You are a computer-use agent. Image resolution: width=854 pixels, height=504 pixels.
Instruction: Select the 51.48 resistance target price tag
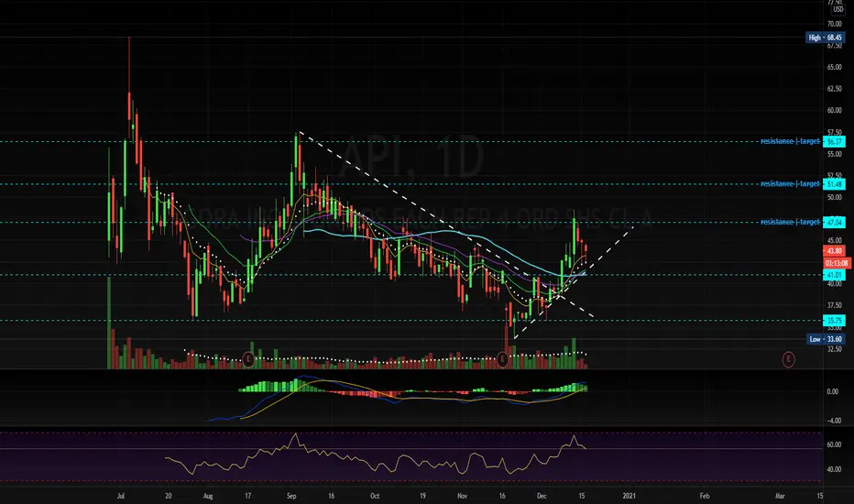[x=834, y=184]
